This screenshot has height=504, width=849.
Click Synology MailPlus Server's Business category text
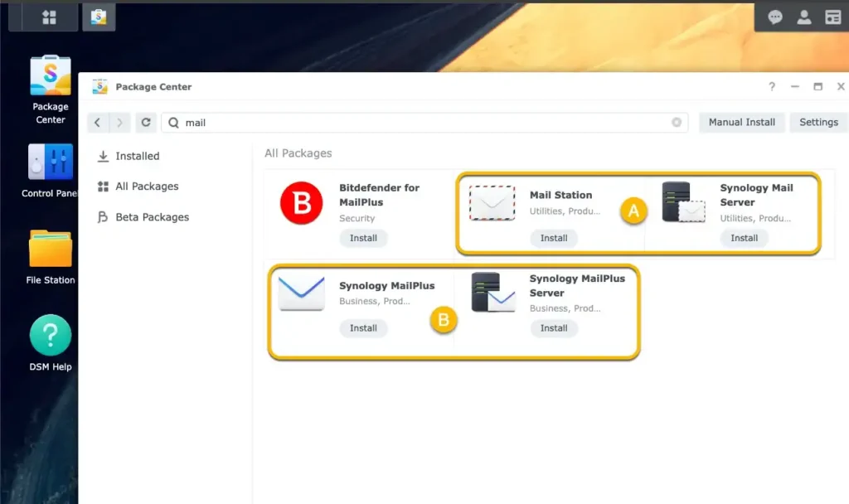point(565,308)
